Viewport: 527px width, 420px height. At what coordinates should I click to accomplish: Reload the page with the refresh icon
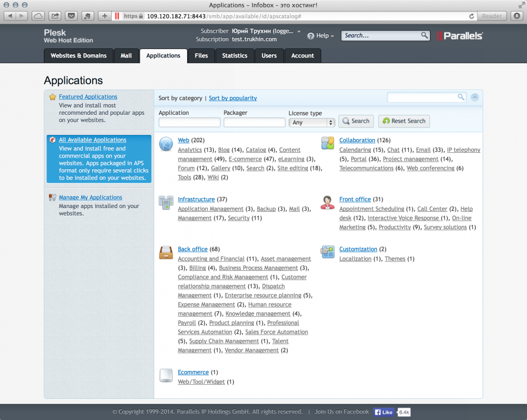(472, 16)
